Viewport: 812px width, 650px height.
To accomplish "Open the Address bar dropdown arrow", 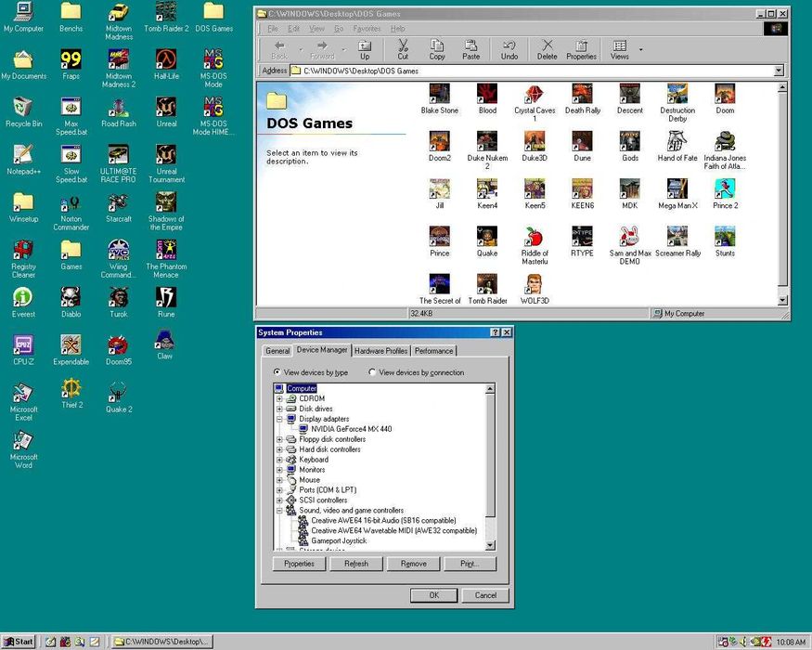I will click(x=779, y=71).
